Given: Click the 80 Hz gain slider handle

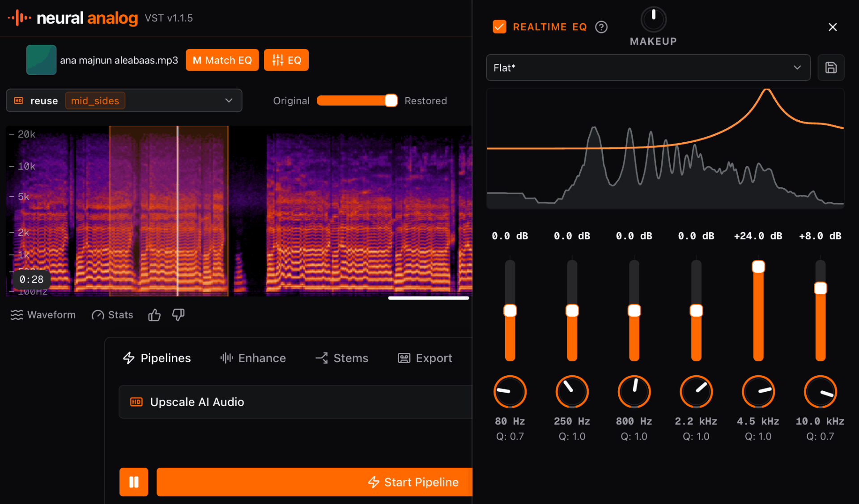Looking at the screenshot, I should (510, 310).
